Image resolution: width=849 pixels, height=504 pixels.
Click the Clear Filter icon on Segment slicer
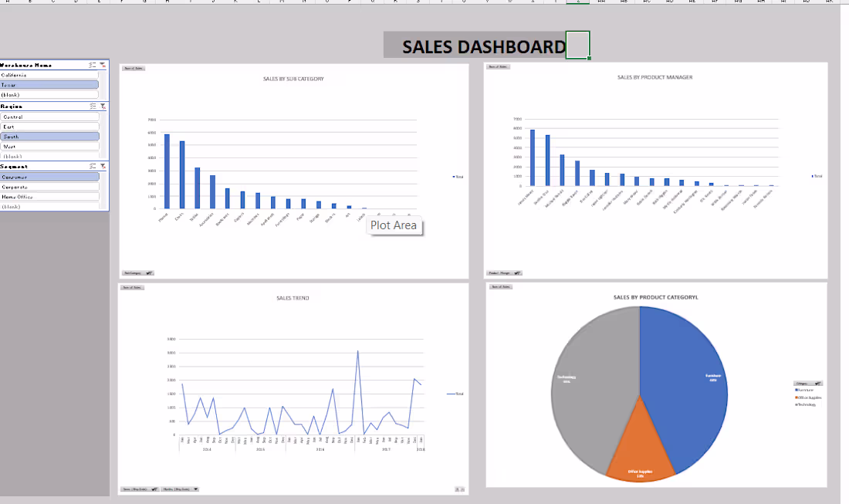pos(103,167)
